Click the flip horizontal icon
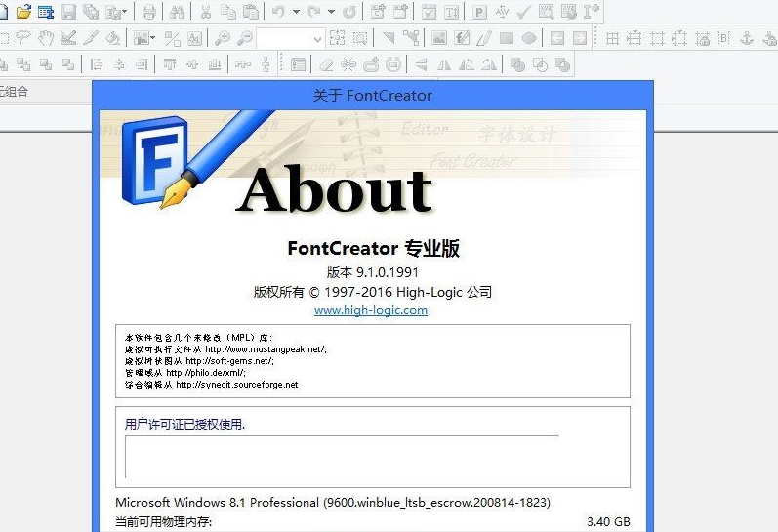Screen dimensions: 778x532 pos(444,64)
